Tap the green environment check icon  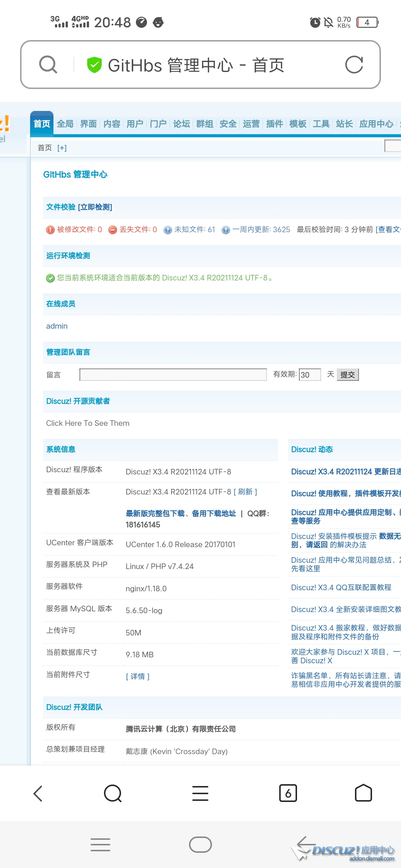click(50, 278)
